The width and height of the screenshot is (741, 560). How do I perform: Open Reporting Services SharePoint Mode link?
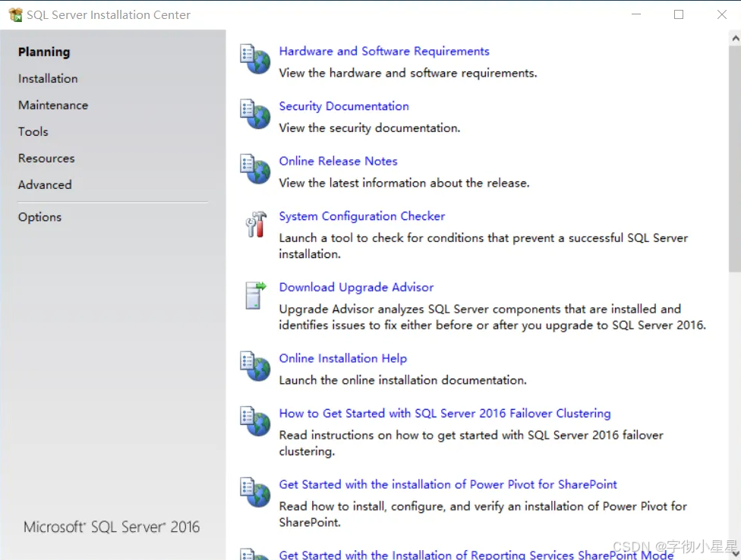click(x=476, y=555)
